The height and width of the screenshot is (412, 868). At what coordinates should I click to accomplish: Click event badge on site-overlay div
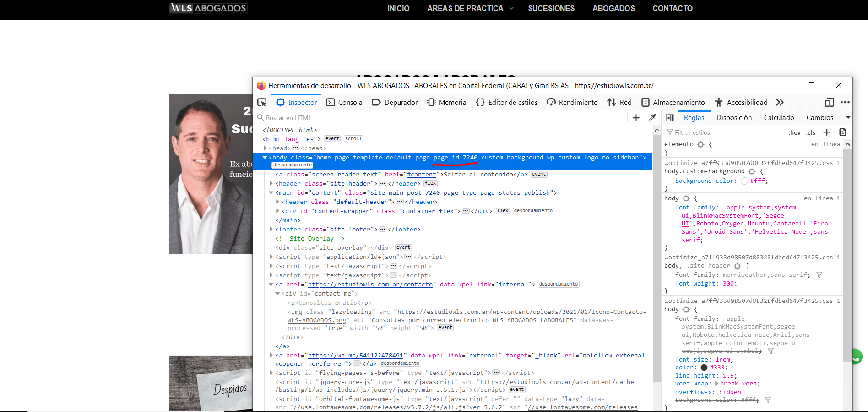(403, 247)
